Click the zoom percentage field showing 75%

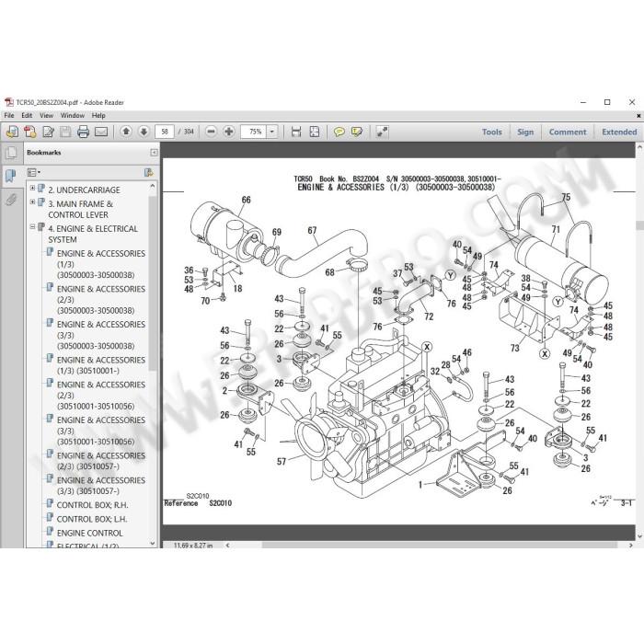[x=254, y=132]
